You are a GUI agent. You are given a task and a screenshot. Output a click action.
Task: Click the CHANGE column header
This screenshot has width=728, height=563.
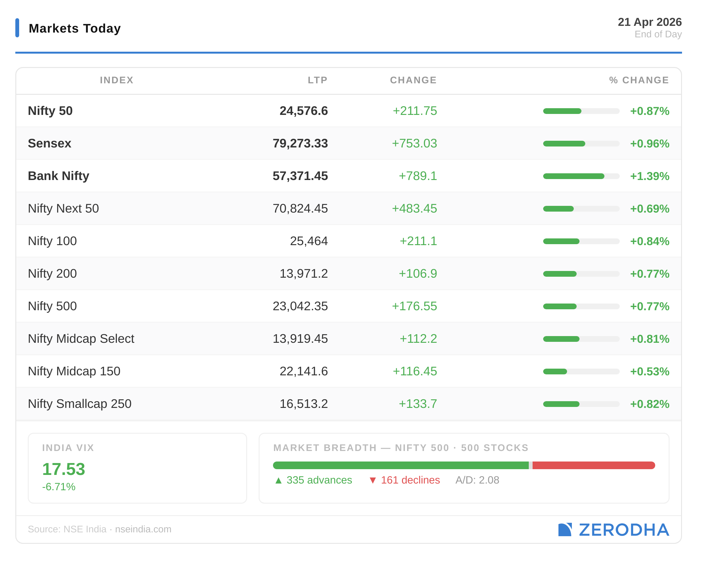(x=413, y=80)
